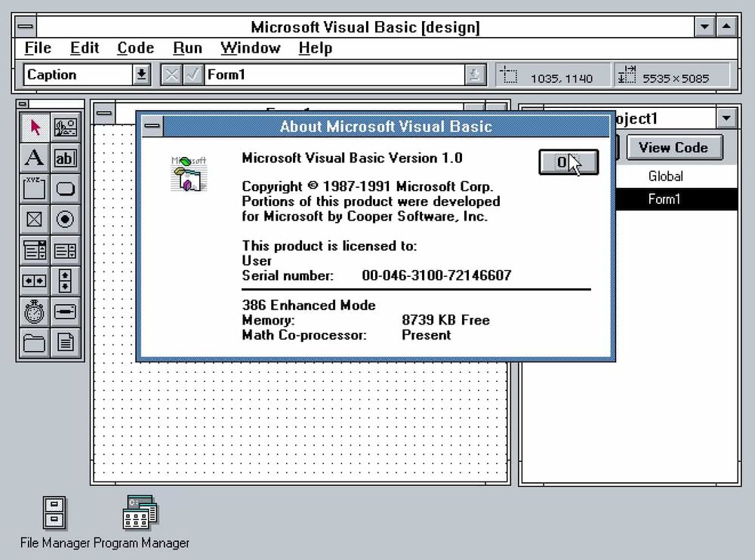Viewport: 755px width, 560px height.
Task: Select the Timer tool
Action: [x=35, y=312]
